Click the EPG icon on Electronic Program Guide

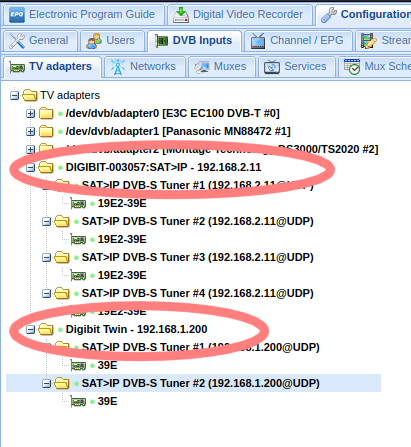coord(17,15)
